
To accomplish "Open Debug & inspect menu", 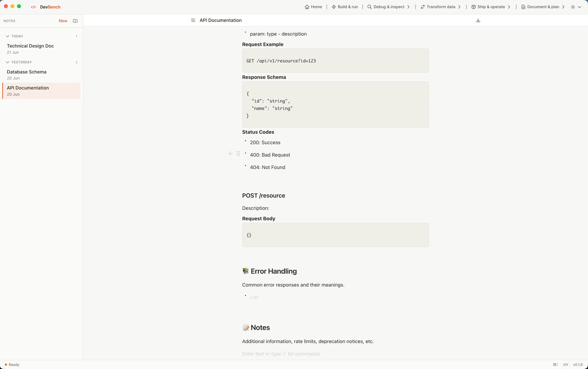I will click(389, 7).
